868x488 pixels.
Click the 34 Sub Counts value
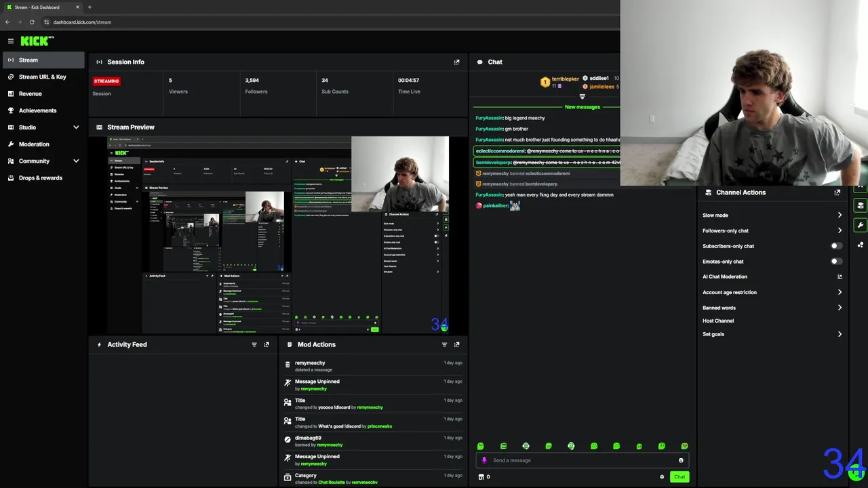click(x=325, y=81)
